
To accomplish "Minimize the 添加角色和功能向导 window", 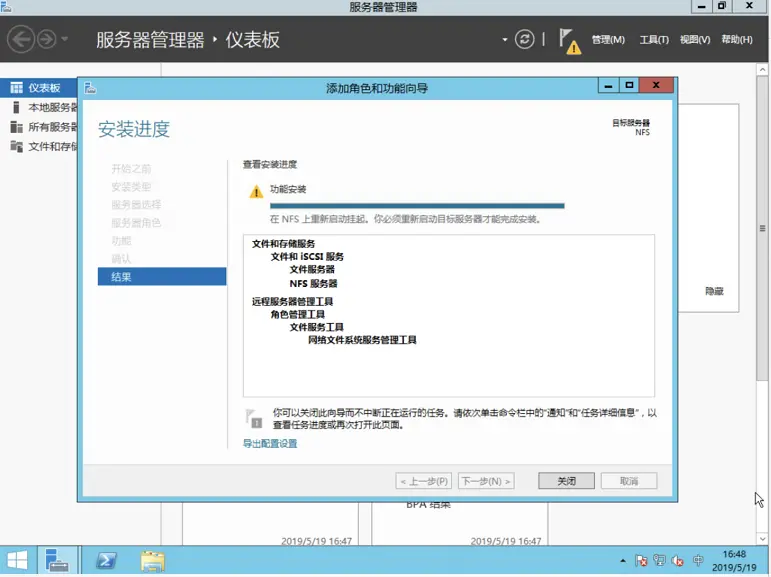I will pos(608,86).
